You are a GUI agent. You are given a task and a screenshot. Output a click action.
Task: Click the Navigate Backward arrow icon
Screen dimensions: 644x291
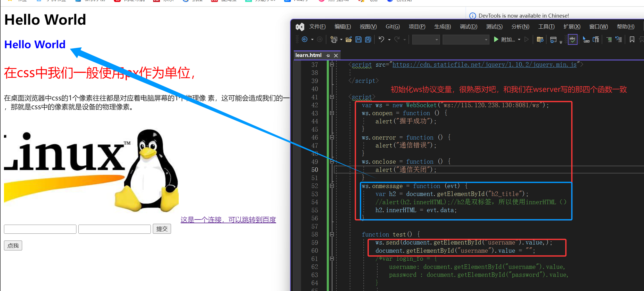click(305, 39)
